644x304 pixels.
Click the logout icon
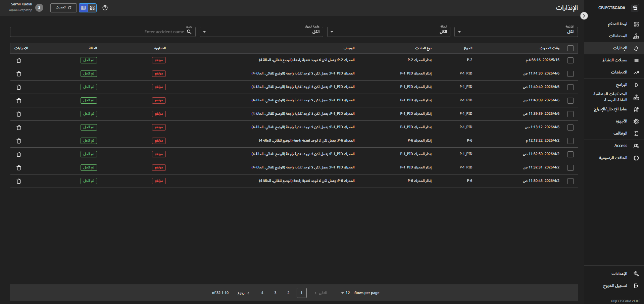(x=636, y=286)
